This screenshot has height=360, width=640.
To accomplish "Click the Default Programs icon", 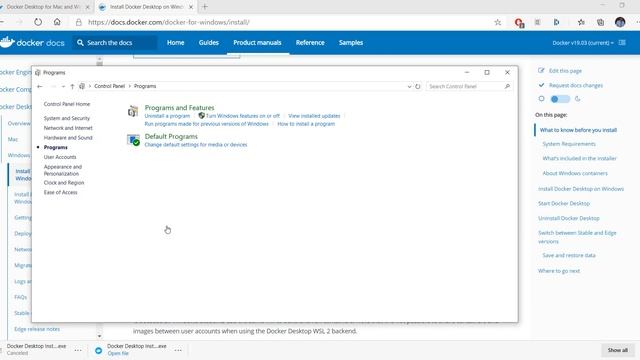I will (x=133, y=140).
